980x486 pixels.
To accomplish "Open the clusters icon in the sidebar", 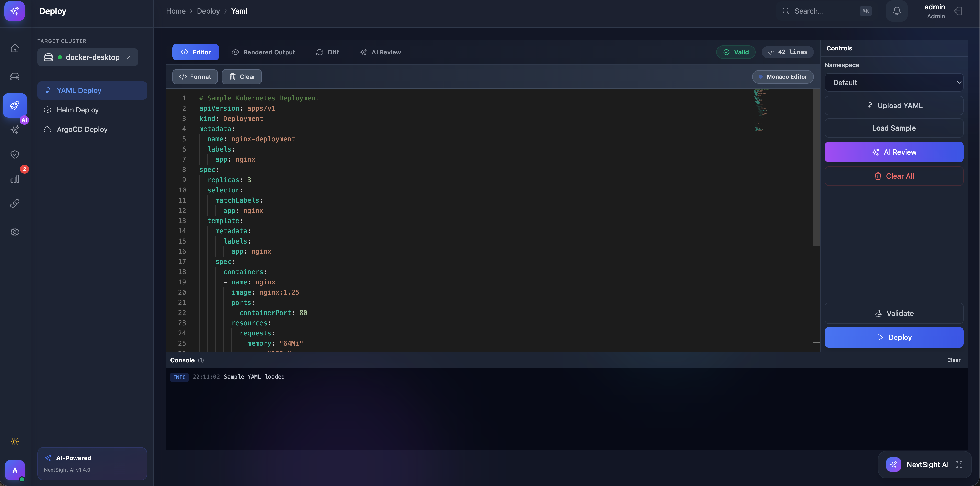I will click(x=15, y=76).
